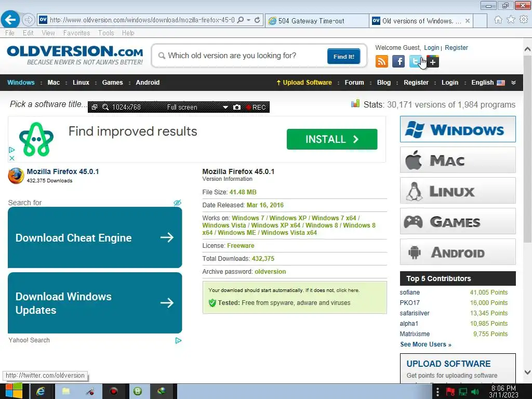Click the volume speaker tray icon
The width and height of the screenshot is (532, 399).
click(475, 392)
